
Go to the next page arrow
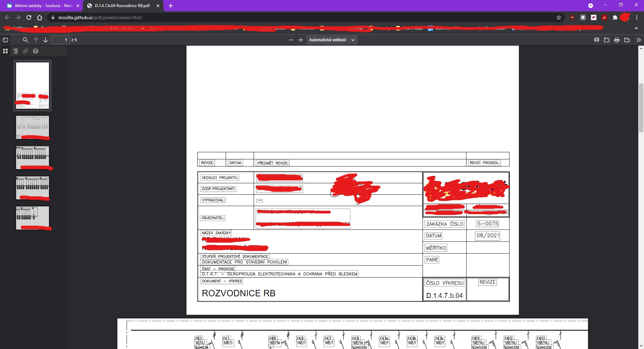(x=45, y=40)
